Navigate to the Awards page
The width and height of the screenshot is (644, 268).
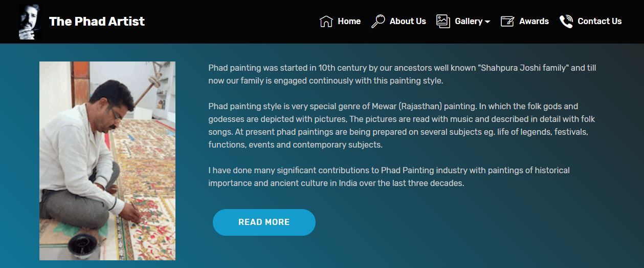pos(534,22)
